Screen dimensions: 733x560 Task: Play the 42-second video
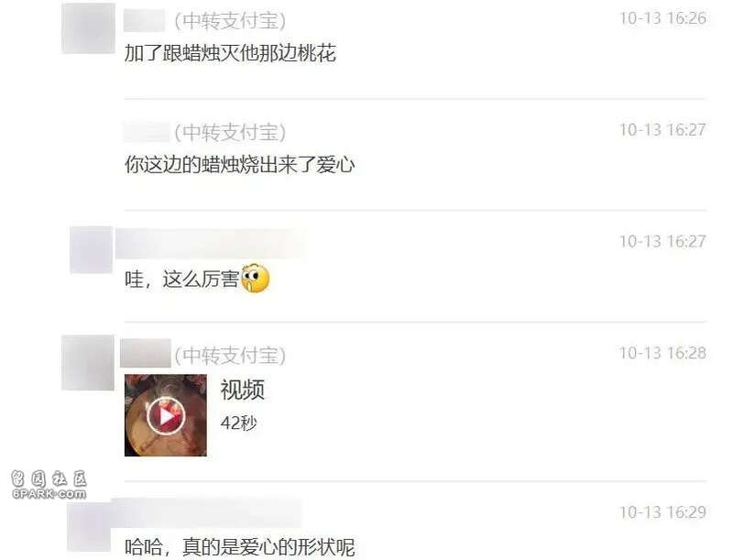pyautogui.click(x=166, y=415)
